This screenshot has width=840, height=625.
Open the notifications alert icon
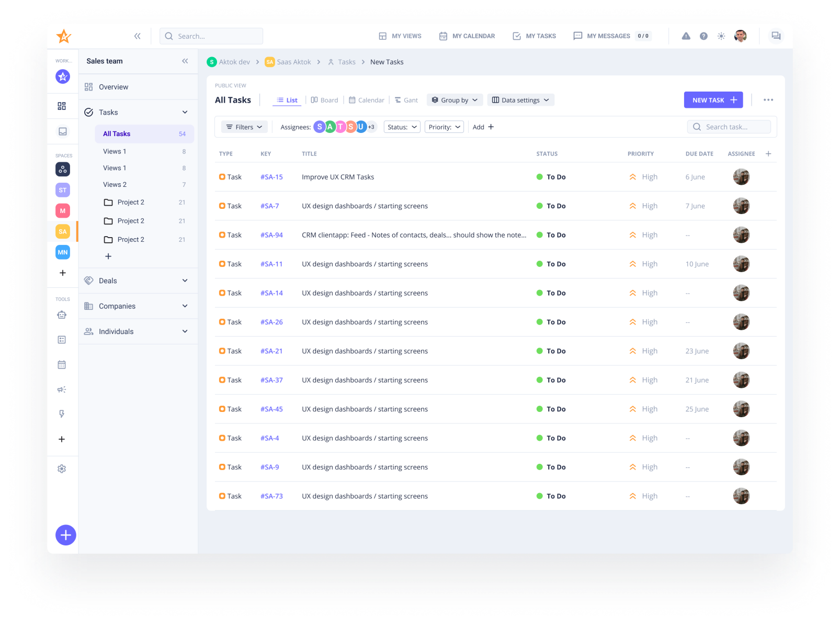[x=686, y=36]
